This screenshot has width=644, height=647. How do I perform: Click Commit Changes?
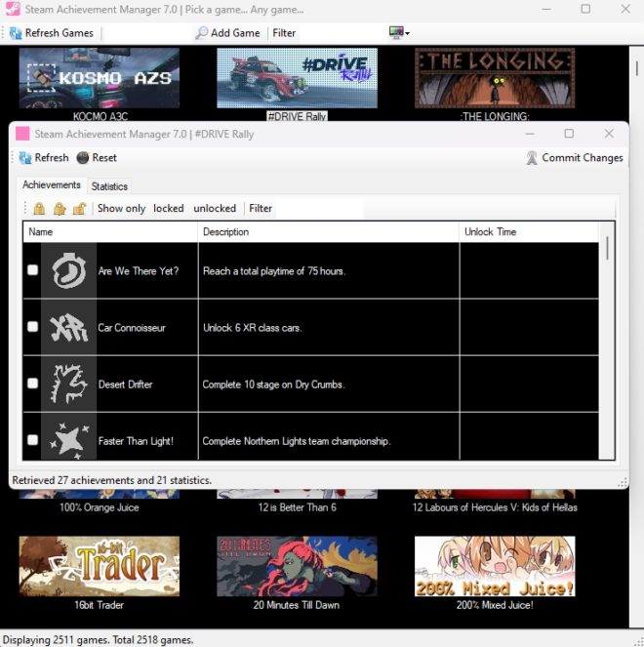[x=575, y=158]
